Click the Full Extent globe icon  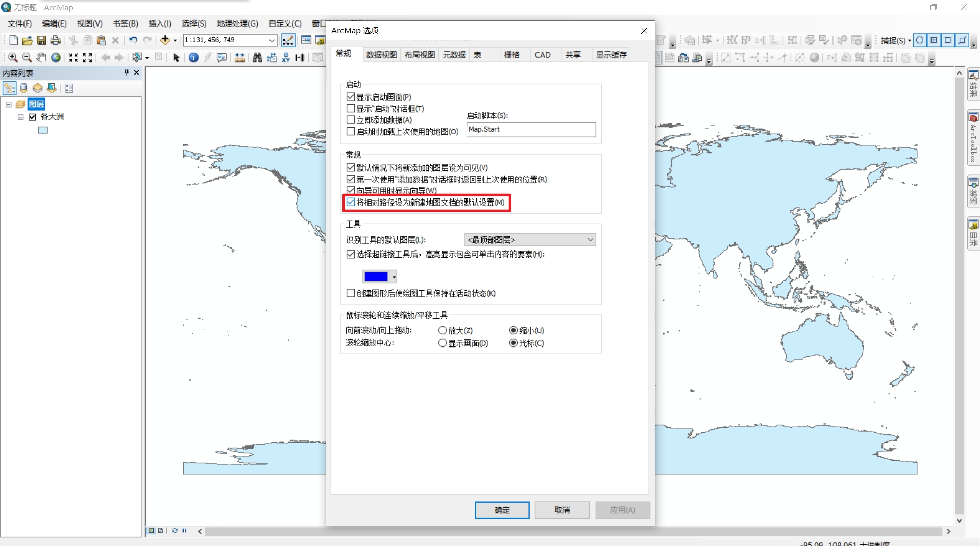(x=56, y=58)
